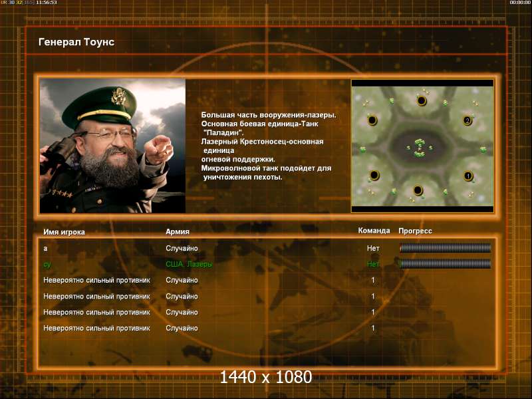Click the '1440 x 1080' resolution label

click(x=266, y=377)
